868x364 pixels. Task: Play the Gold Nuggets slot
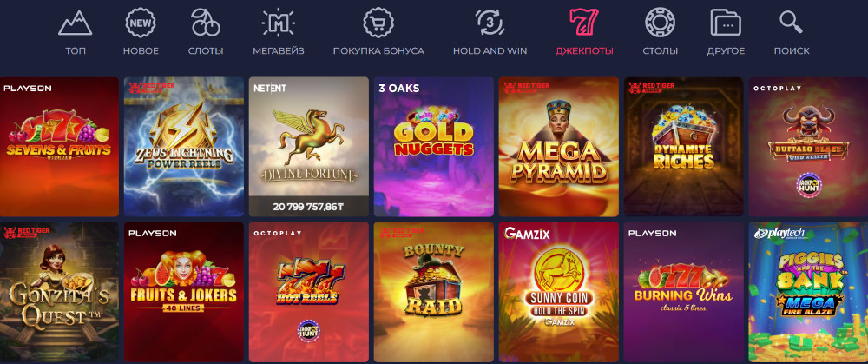click(433, 147)
